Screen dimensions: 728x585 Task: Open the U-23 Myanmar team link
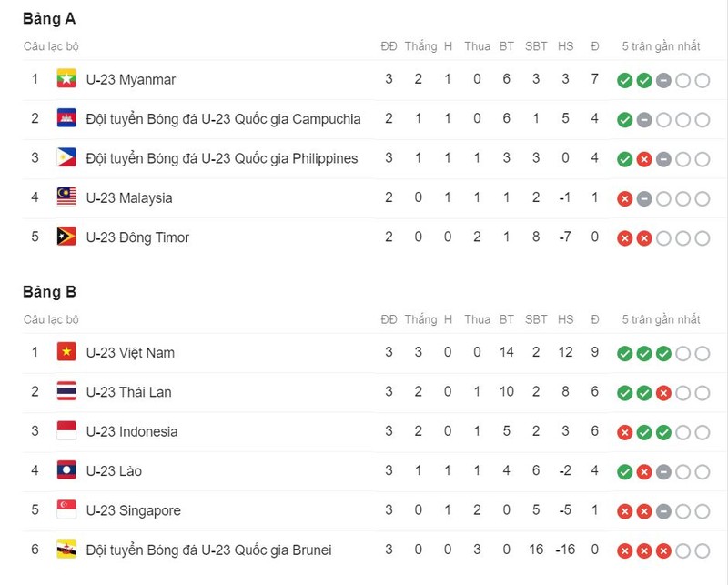[x=130, y=79]
